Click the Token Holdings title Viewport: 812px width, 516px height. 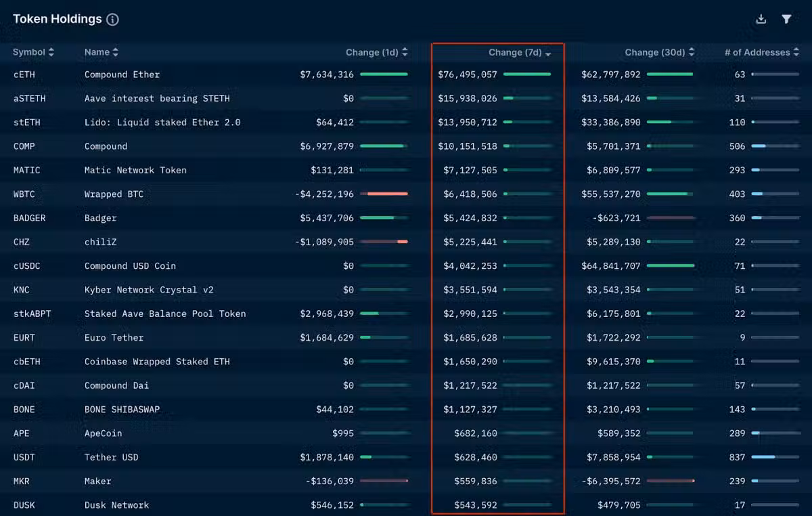click(x=57, y=19)
